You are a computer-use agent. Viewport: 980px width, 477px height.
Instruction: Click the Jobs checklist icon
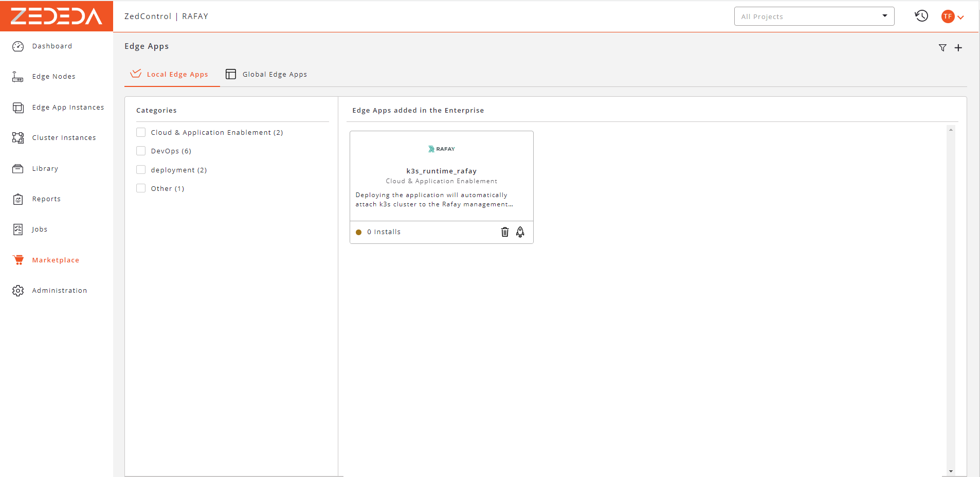(x=18, y=229)
